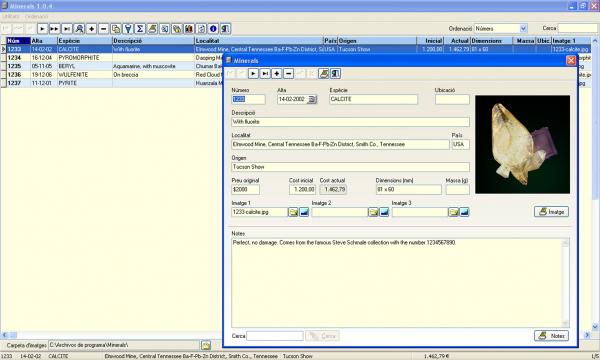600x360 pixels.
Task: Select the PYROMORPHITE row 1234
Action: pos(111,58)
